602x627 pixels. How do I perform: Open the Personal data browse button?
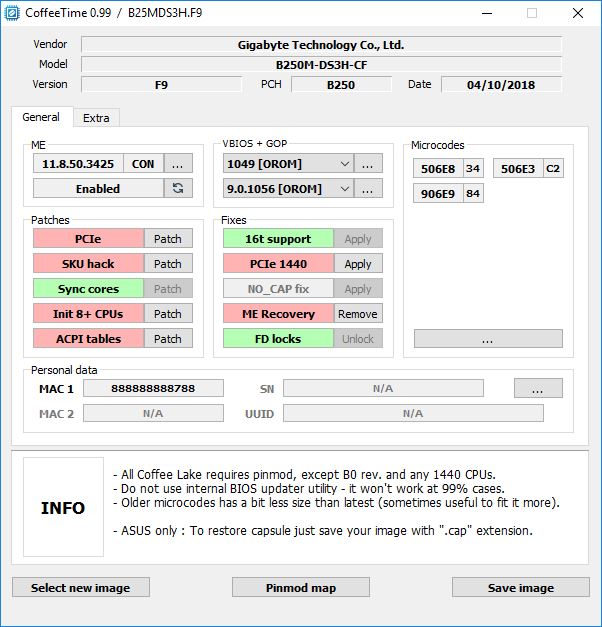click(538, 388)
